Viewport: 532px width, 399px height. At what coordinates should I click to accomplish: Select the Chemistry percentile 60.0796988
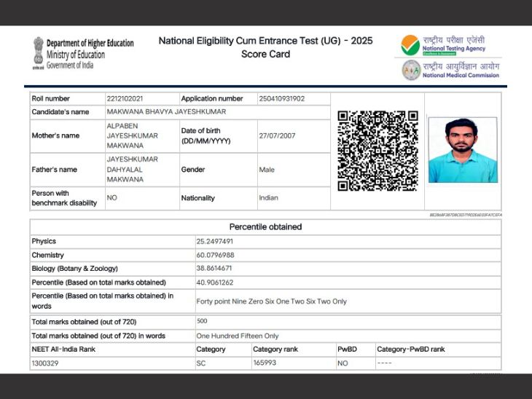coord(215,256)
